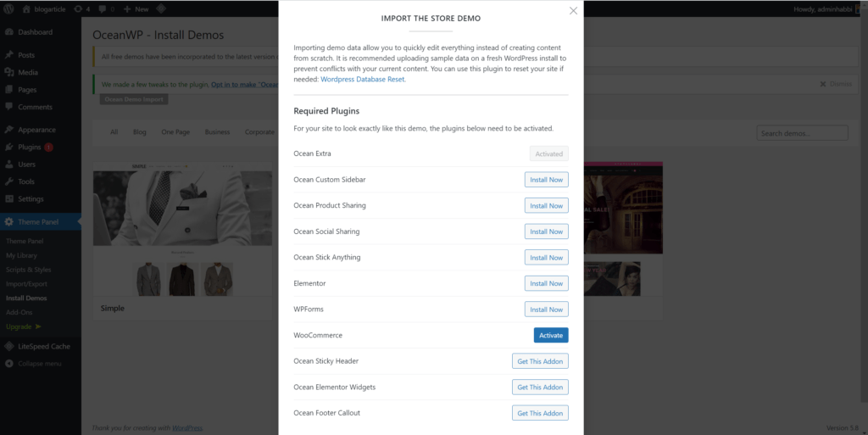The width and height of the screenshot is (868, 435).
Task: Select the Blog demo category tab
Action: (x=140, y=132)
